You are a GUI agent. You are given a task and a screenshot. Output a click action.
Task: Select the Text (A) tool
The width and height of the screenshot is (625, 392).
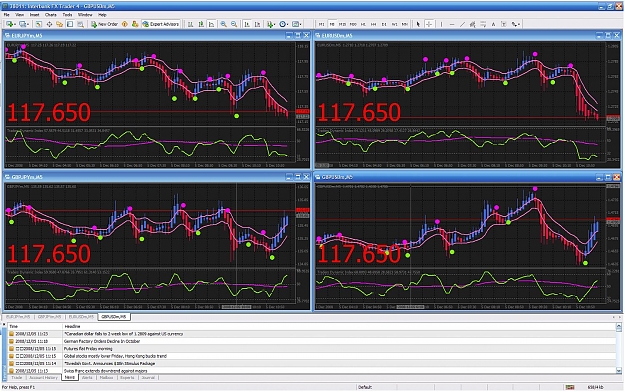pyautogui.click(x=493, y=24)
